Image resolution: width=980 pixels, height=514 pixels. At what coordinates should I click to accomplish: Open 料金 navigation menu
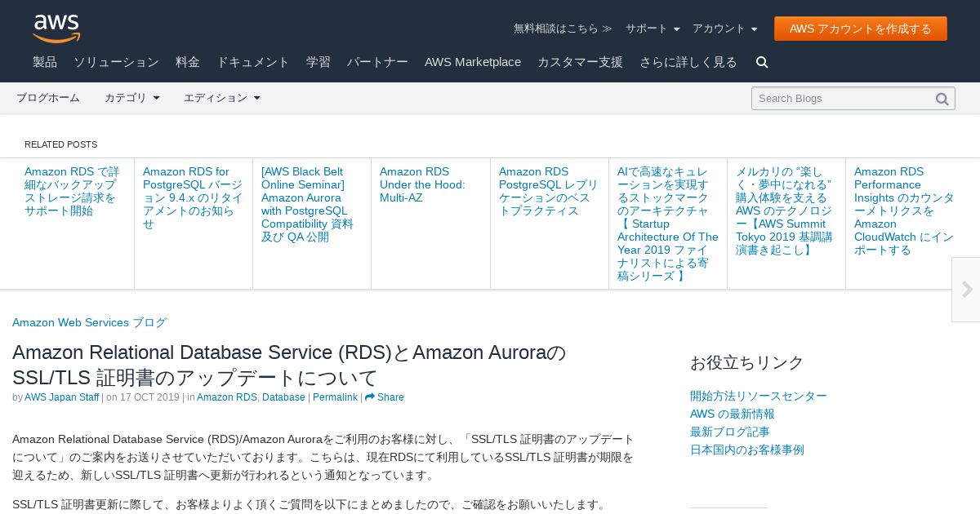pyautogui.click(x=188, y=62)
